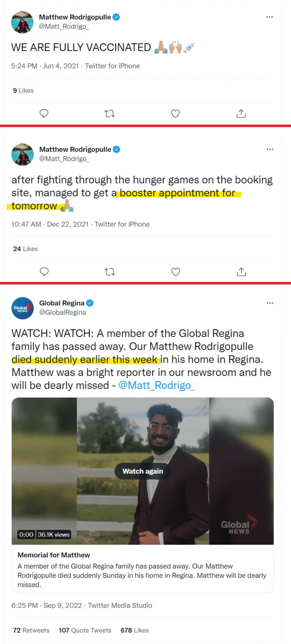Viewport: 291px width, 644px height.
Task: Like the booster appointment tweet
Action: [x=175, y=272]
